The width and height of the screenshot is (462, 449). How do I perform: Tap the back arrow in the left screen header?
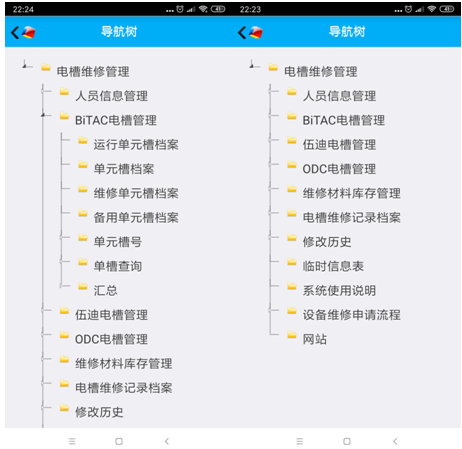[x=15, y=33]
